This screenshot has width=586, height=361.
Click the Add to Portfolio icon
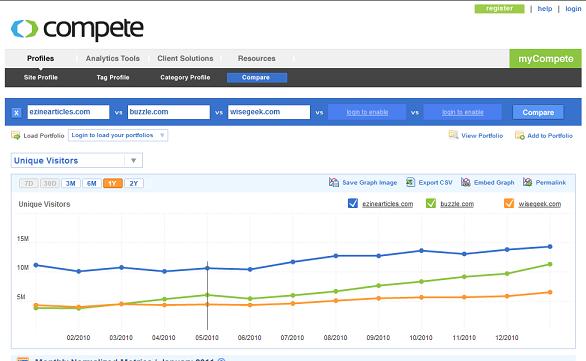(x=519, y=135)
